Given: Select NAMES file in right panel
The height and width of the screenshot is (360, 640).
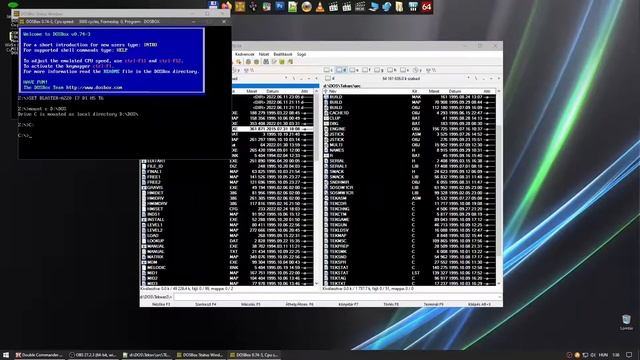Looking at the screenshot, I should [409, 150].
